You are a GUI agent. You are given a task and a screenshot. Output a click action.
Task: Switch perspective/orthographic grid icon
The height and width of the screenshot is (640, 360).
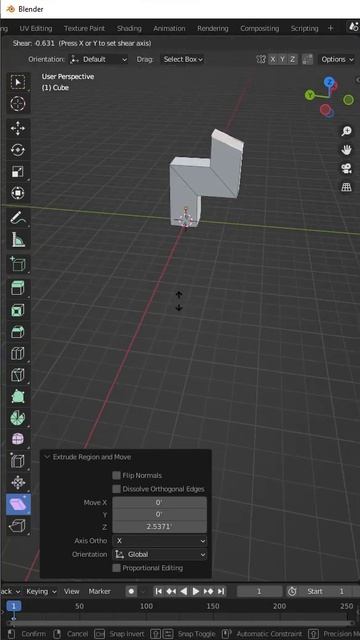coord(346,187)
